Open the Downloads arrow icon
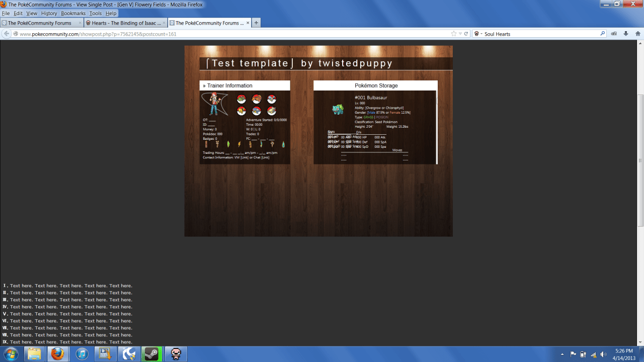 pyautogui.click(x=626, y=34)
